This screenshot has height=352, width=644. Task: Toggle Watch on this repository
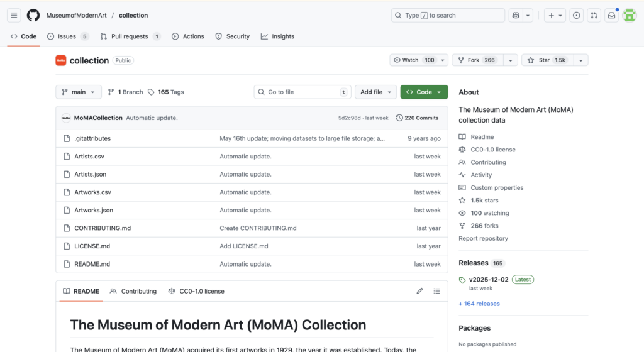tap(413, 60)
